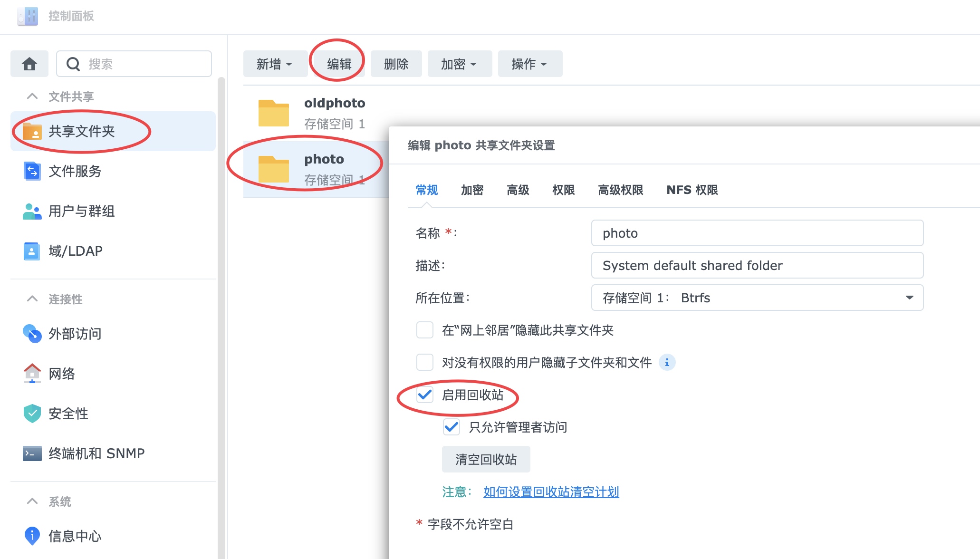This screenshot has width=980, height=559.
Task: Switch to the 加密 tab in dialog
Action: (472, 190)
